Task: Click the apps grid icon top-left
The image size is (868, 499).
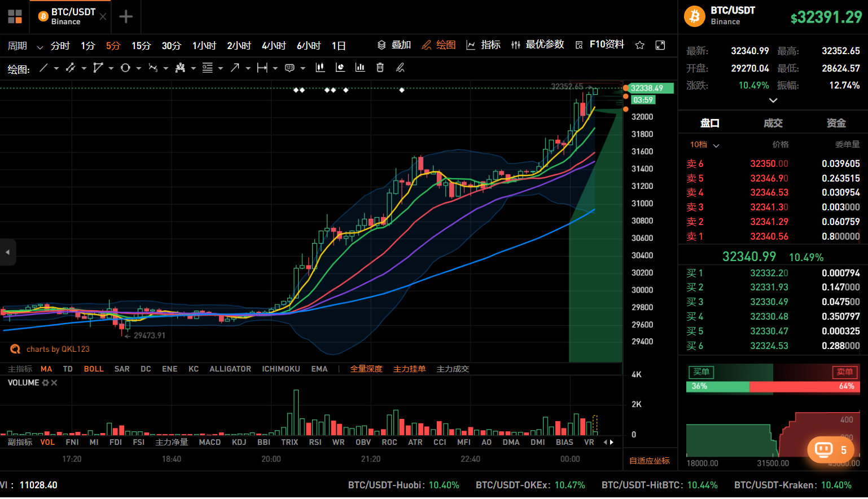Action: pos(15,16)
